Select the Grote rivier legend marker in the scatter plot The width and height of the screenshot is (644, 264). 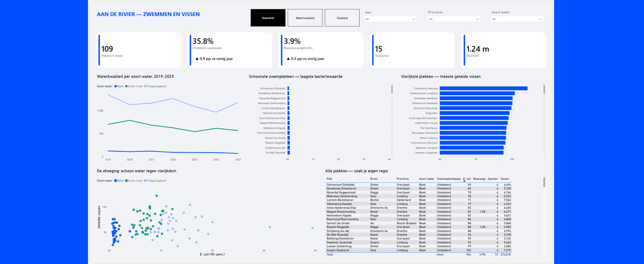pyautogui.click(x=126, y=181)
